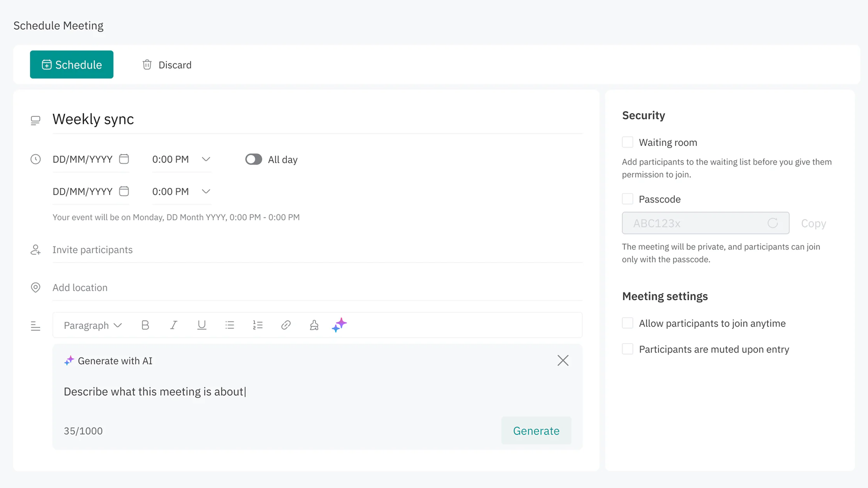This screenshot has height=488, width=868.
Task: Insert a bulleted list
Action: tap(230, 325)
